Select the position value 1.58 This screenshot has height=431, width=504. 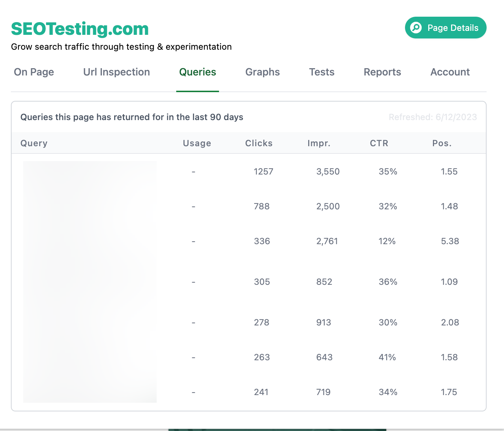tap(449, 357)
